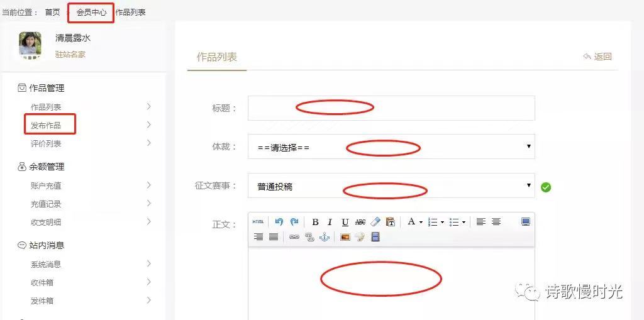Redo the last undone edit
Image resolution: width=644 pixels, height=320 pixels.
click(x=294, y=222)
